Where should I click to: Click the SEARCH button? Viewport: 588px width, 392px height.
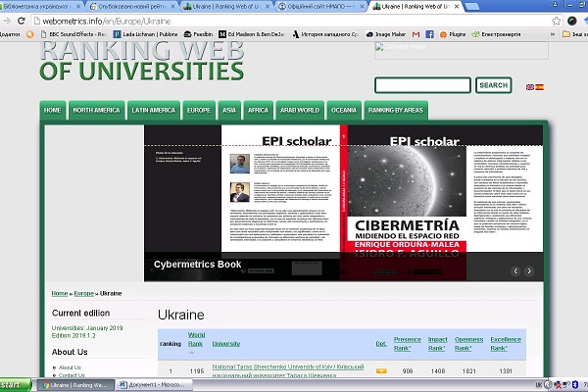(x=494, y=85)
